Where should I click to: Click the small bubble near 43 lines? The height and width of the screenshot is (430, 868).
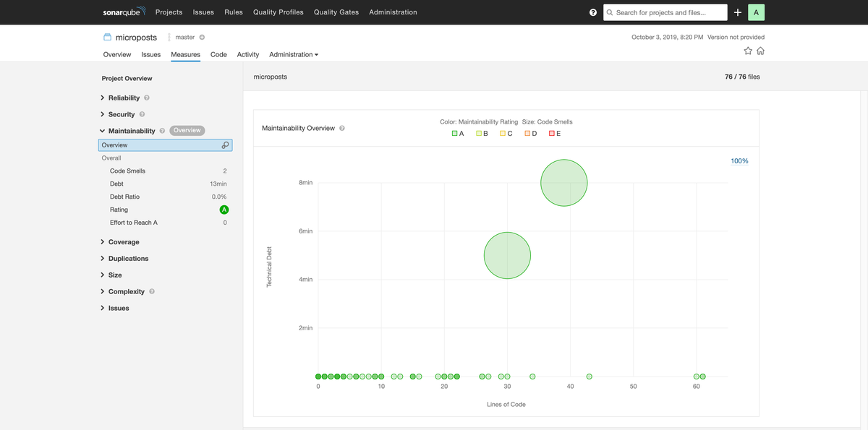590,377
